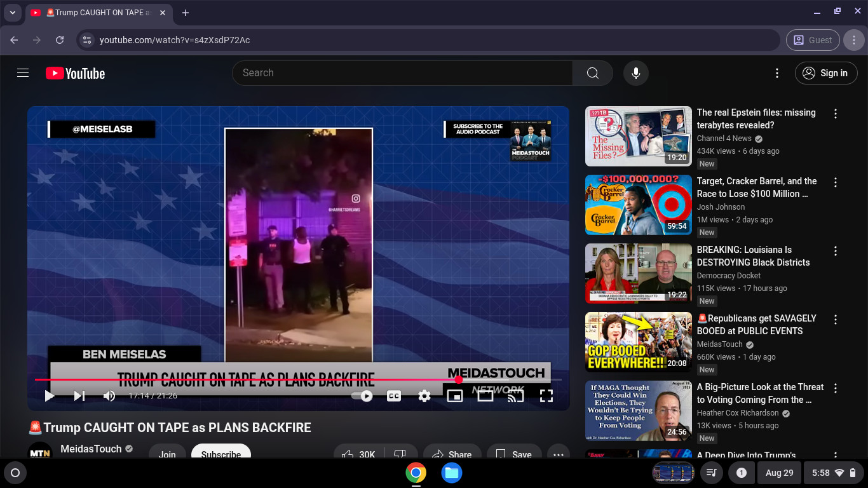Open Epstein files video thumbnail

coord(639,136)
